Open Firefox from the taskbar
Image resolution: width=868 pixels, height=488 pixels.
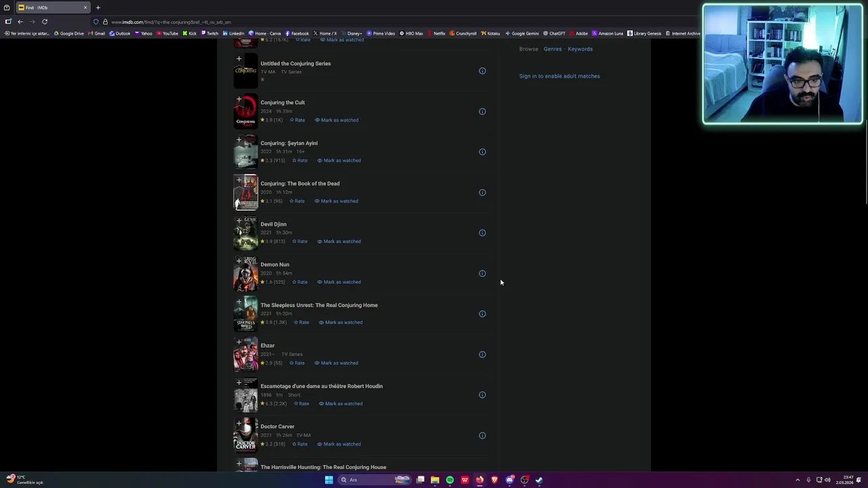(479, 480)
